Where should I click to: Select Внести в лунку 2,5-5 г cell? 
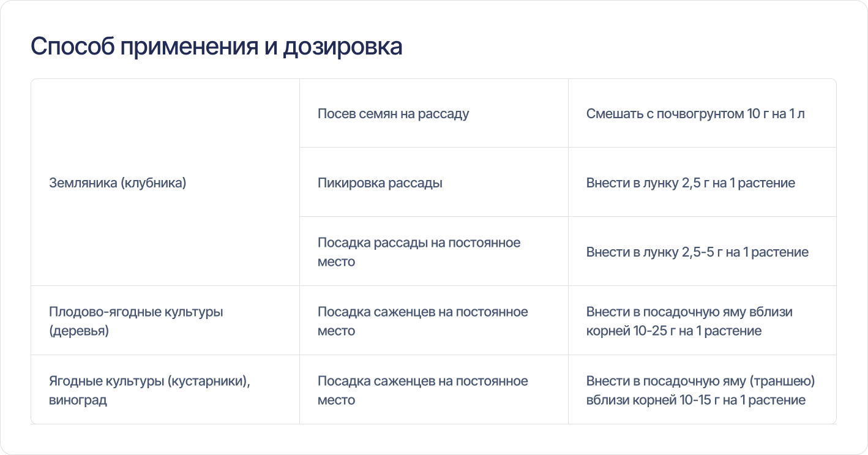702,252
